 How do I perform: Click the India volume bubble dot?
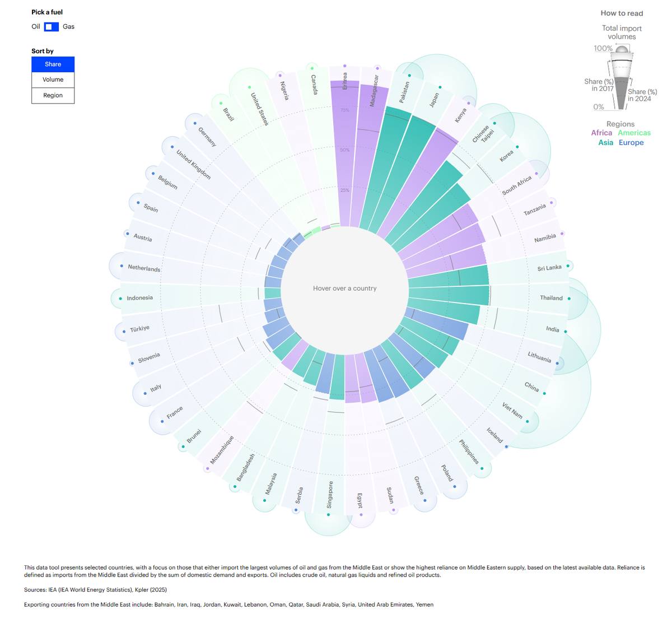point(566,332)
